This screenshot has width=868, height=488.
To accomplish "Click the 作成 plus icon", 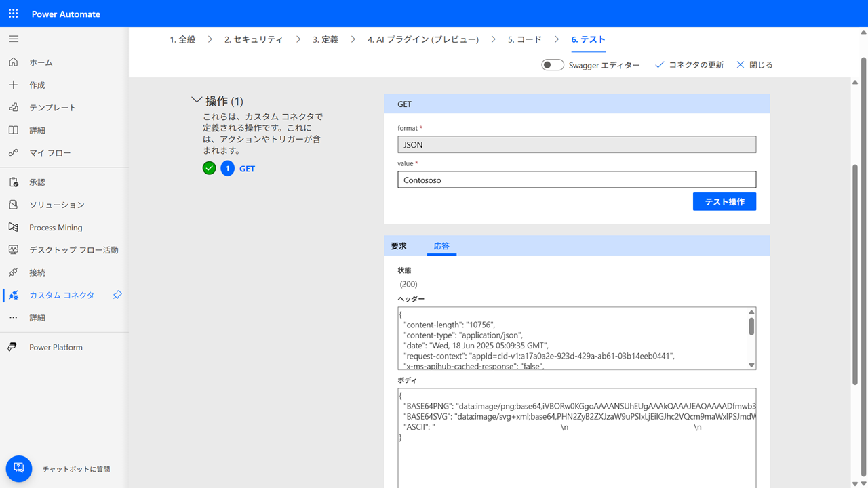I will point(14,85).
